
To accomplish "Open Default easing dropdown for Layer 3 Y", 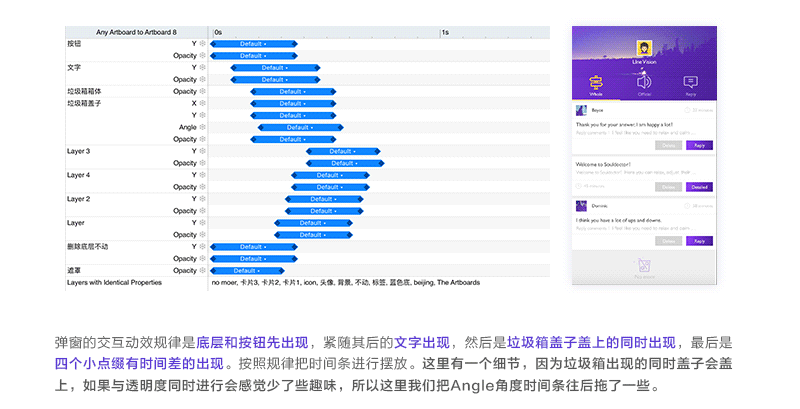I will pos(343,151).
